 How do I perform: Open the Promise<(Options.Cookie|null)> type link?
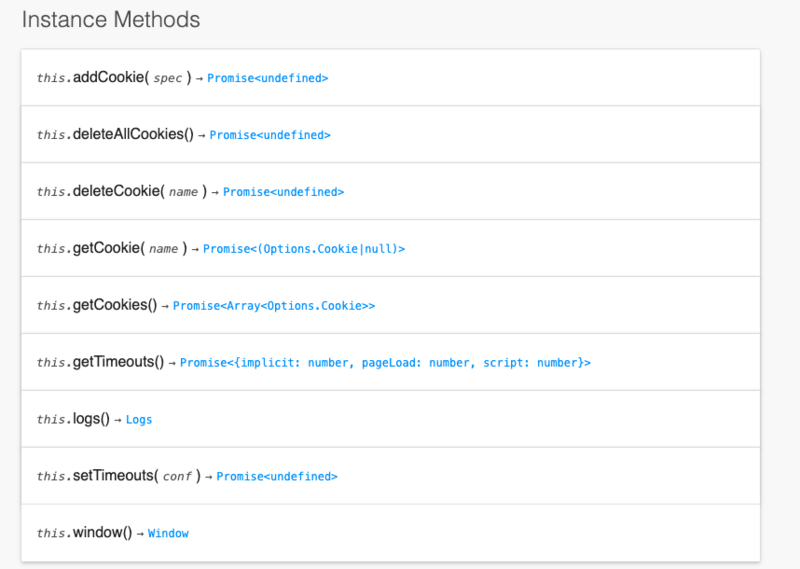(x=304, y=249)
